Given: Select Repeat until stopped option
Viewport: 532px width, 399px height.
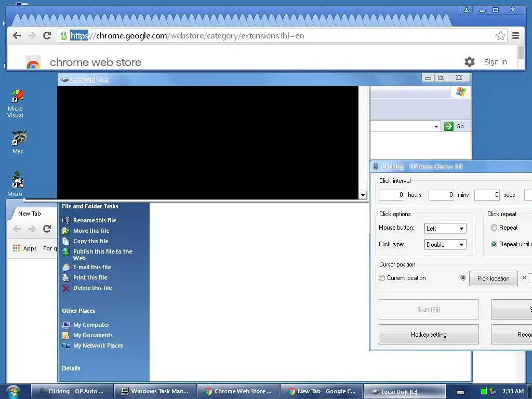Looking at the screenshot, I should tap(494, 244).
